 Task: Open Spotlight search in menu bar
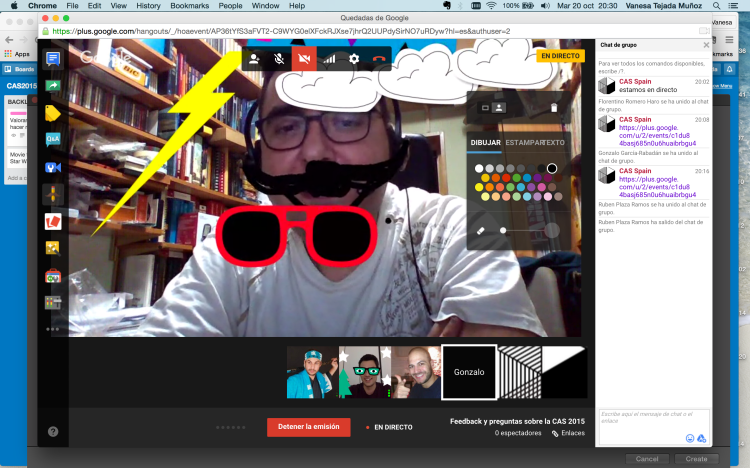pos(716,6)
